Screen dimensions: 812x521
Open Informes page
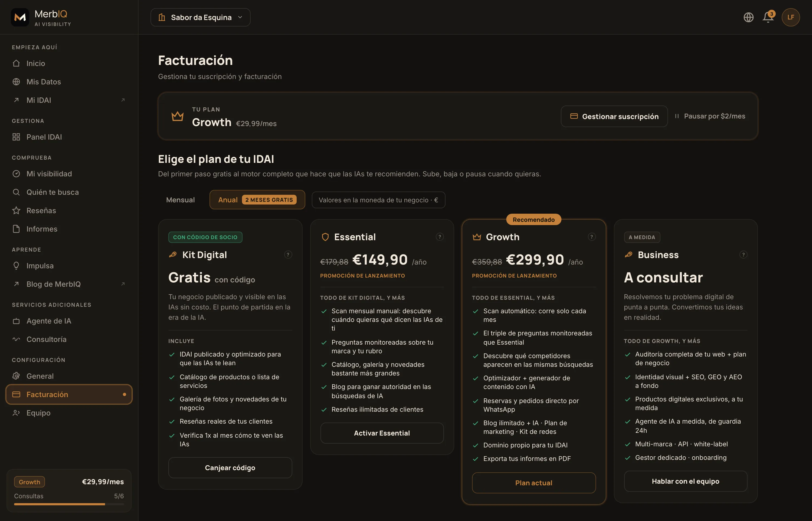69,229
